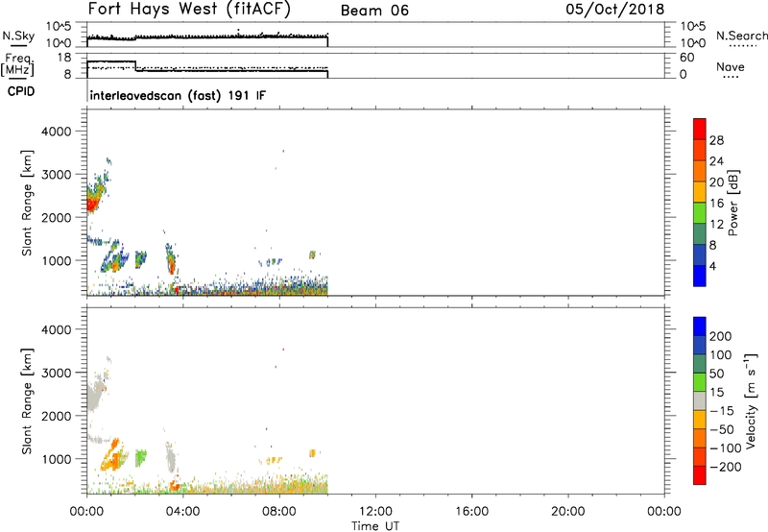Click the '16:00' time tick label

[471, 512]
